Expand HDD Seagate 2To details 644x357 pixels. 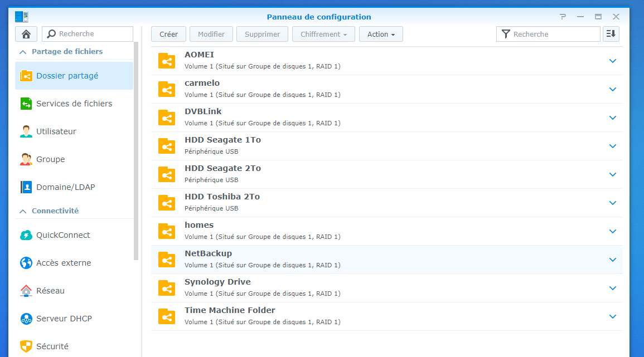[613, 174]
